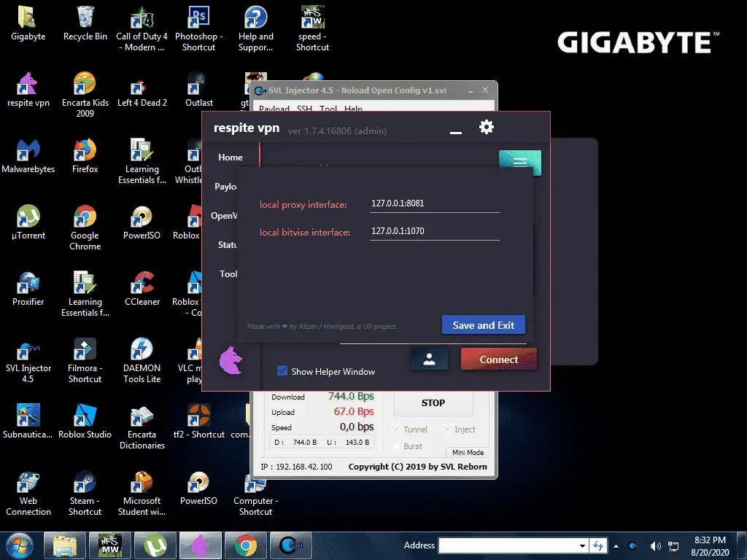Minimize the respite vpn window
This screenshot has height=560, width=747.
point(456,132)
